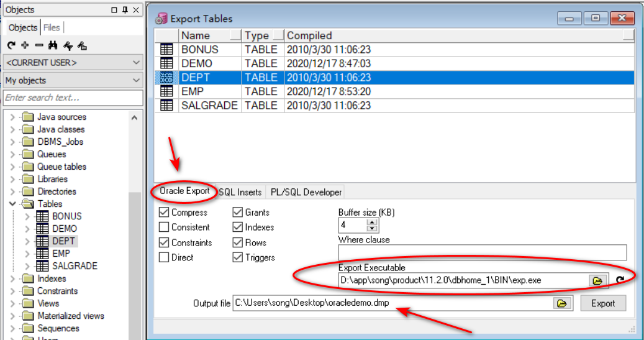The width and height of the screenshot is (644, 340).
Task: Toggle the Triggers checkbox
Action: [238, 257]
